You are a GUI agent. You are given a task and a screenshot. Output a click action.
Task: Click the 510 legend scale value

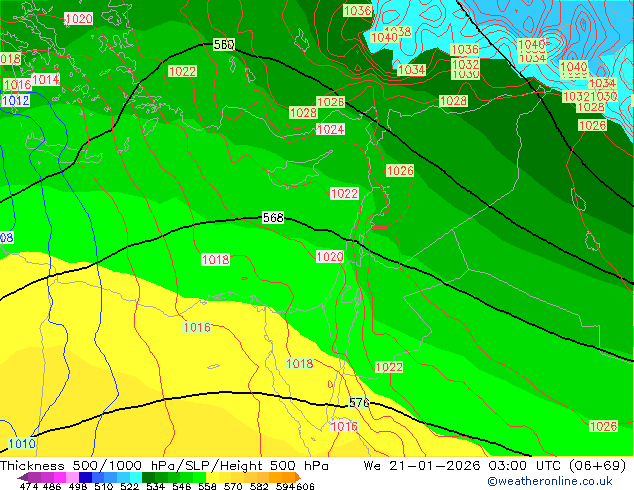coord(104,486)
